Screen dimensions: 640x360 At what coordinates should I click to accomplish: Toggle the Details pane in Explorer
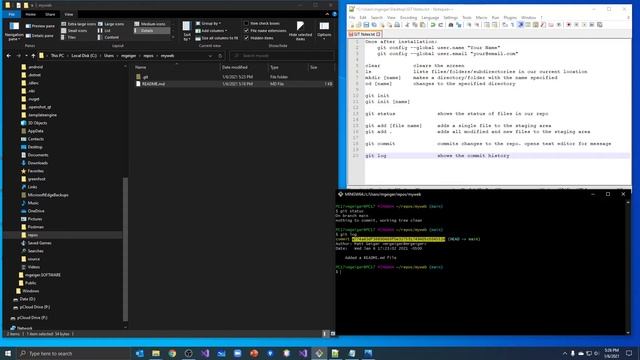coord(40,36)
